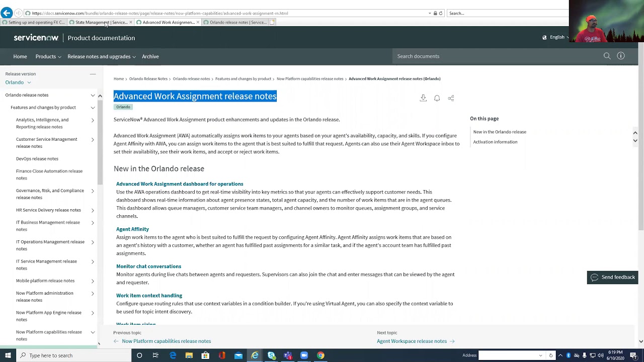This screenshot has height=362, width=644.
Task: Go to Home in navigation bar
Action: 20,56
